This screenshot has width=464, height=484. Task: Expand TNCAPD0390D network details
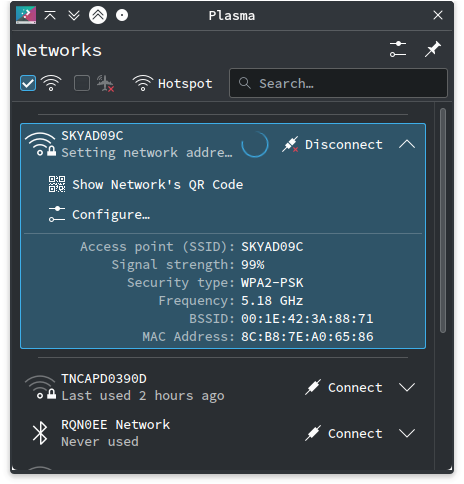coord(407,387)
